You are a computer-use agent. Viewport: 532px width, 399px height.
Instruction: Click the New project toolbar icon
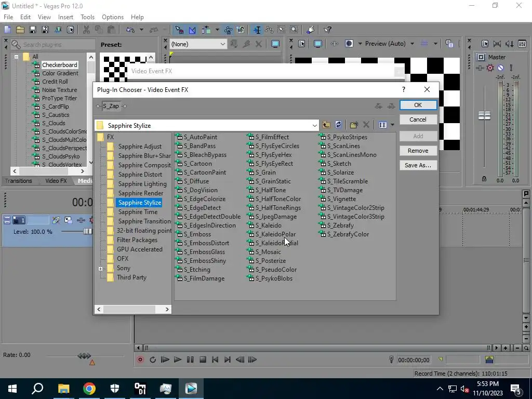pos(7,30)
